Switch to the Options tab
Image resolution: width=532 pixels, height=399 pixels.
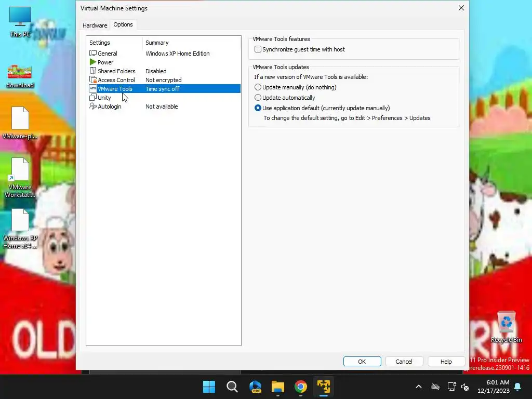(123, 24)
